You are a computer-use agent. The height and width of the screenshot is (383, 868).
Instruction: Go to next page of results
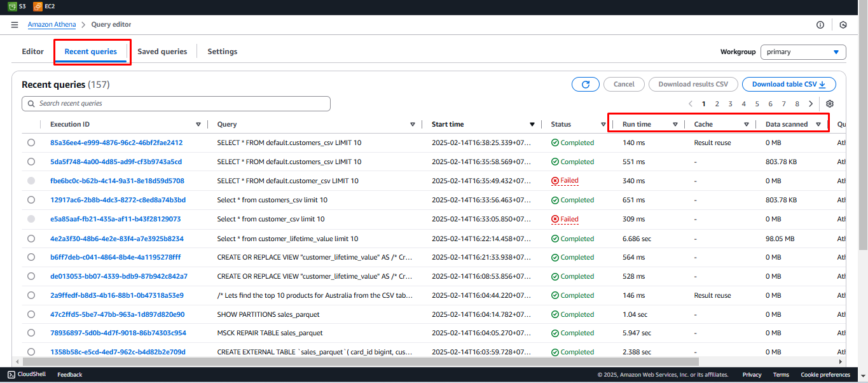click(x=811, y=104)
